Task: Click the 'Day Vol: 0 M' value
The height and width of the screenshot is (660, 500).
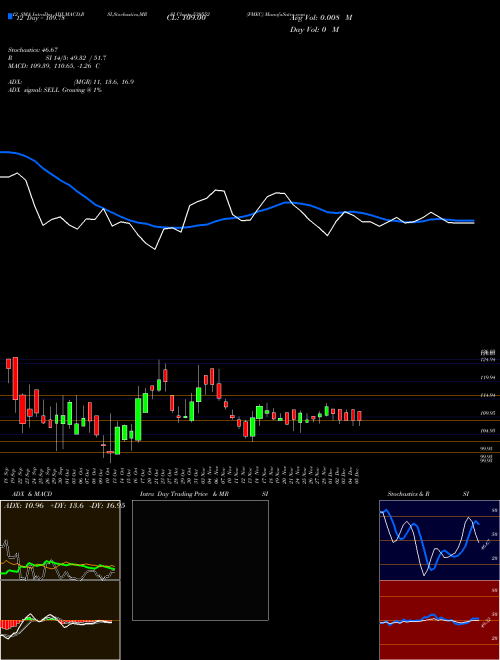Action: pos(314,30)
